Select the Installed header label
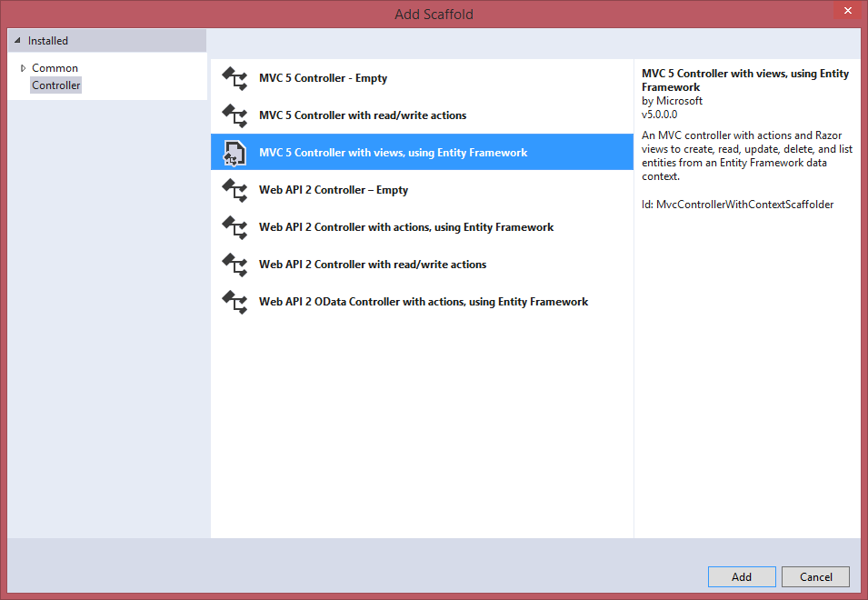Screen dimensions: 868x600 48,41
